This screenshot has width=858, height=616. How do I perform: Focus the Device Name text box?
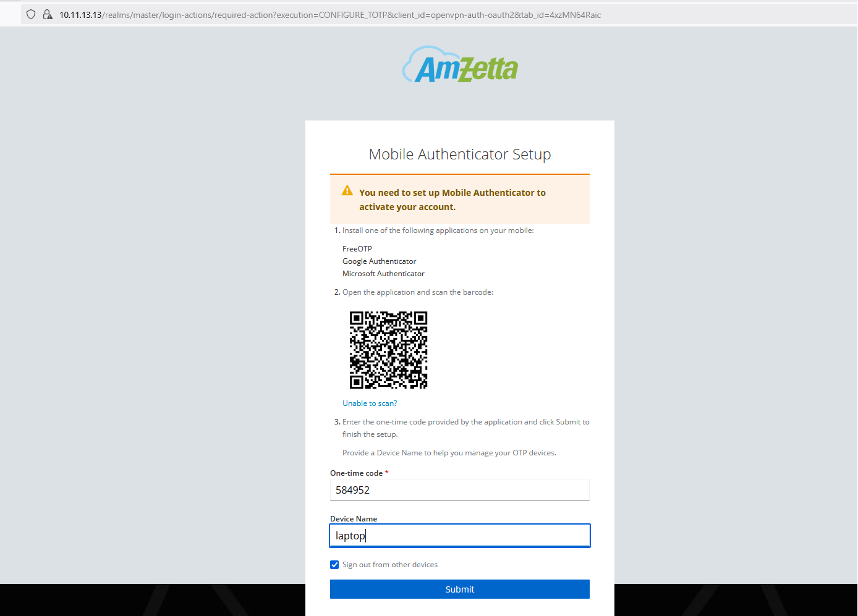click(460, 535)
